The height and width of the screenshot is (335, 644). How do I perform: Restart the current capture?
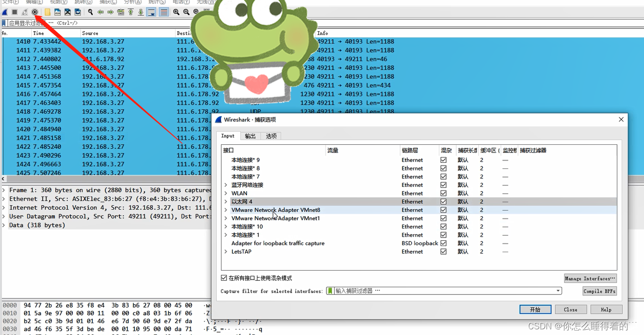point(25,12)
